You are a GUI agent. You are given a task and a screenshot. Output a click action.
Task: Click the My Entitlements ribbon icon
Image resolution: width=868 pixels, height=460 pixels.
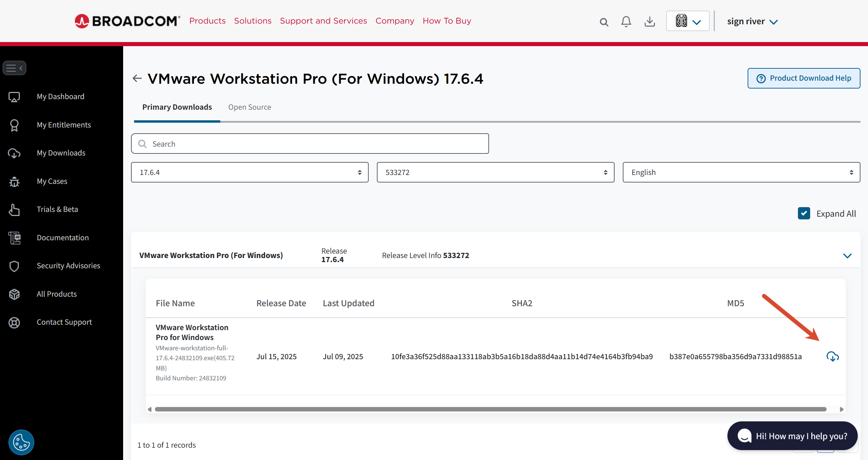tap(14, 125)
